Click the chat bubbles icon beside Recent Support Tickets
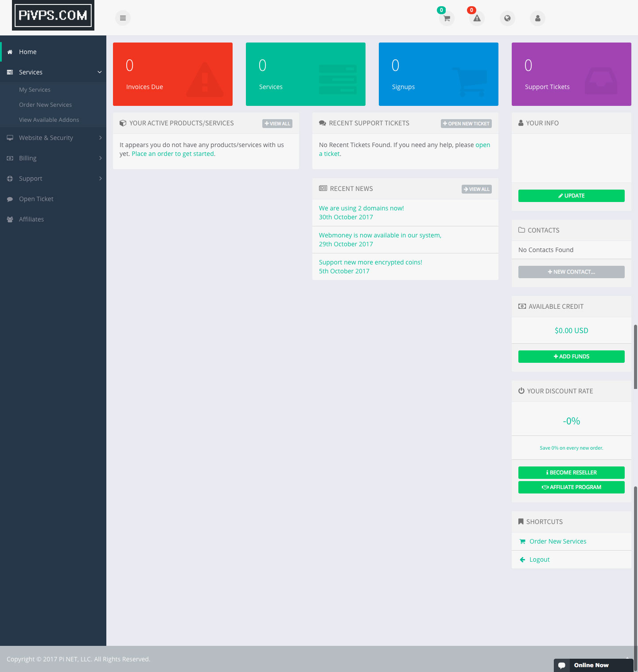The width and height of the screenshot is (638, 672). (323, 123)
